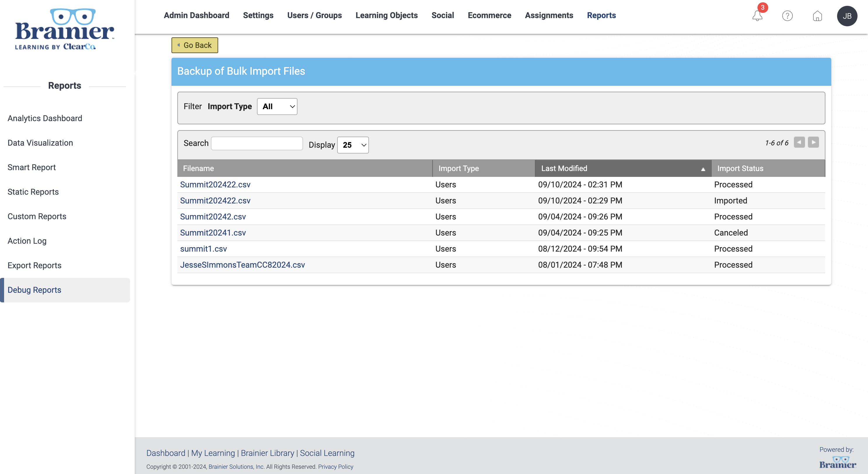868x474 pixels.
Task: Open the Settings menu
Action: point(258,15)
